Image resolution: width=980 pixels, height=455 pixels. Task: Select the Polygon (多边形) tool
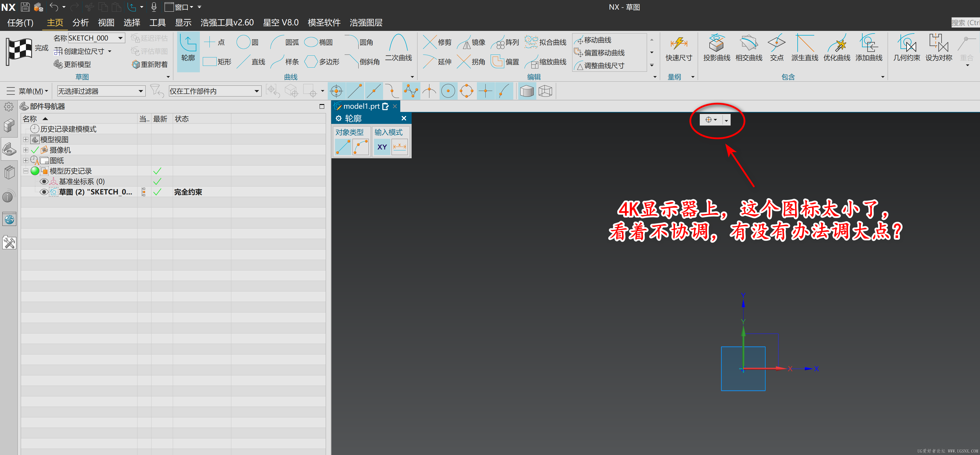coord(322,61)
